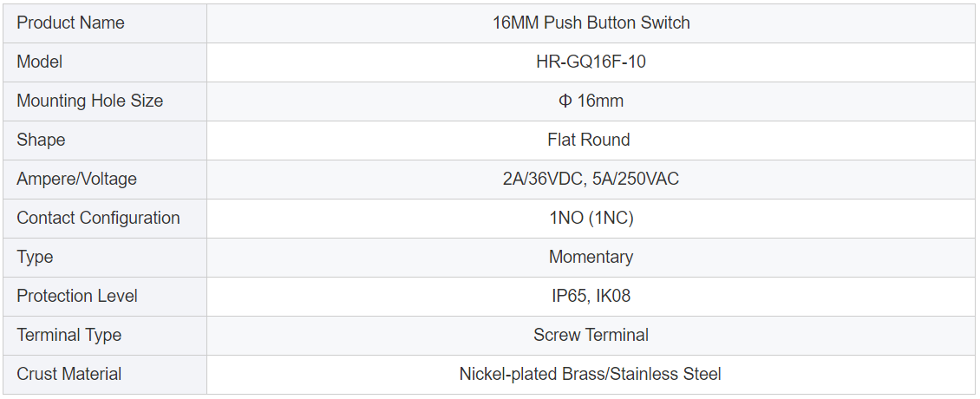980x399 pixels.
Task: Click the Shape label cell
Action: 41,141
